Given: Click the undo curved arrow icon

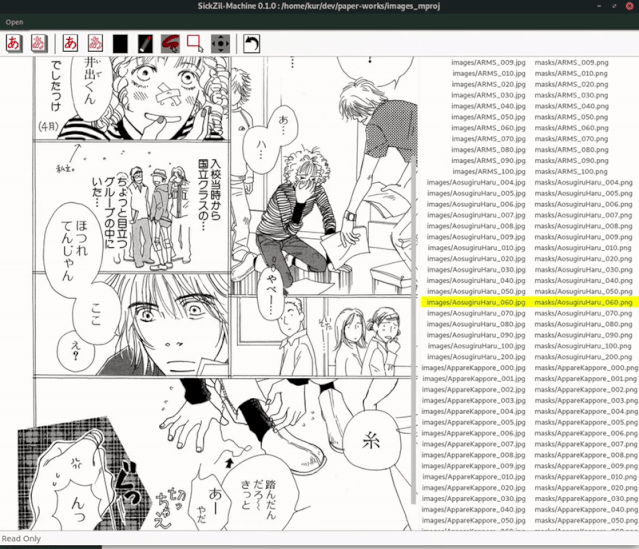Looking at the screenshot, I should 251,44.
